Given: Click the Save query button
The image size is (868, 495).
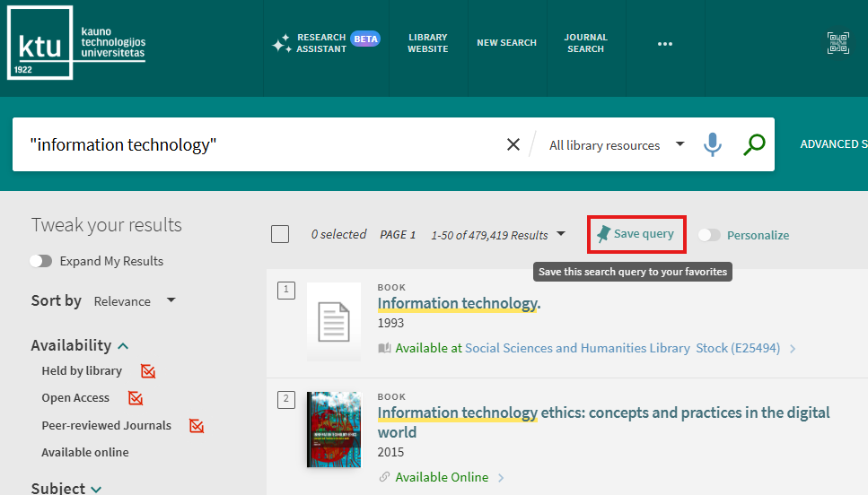Looking at the screenshot, I should pyautogui.click(x=636, y=234).
